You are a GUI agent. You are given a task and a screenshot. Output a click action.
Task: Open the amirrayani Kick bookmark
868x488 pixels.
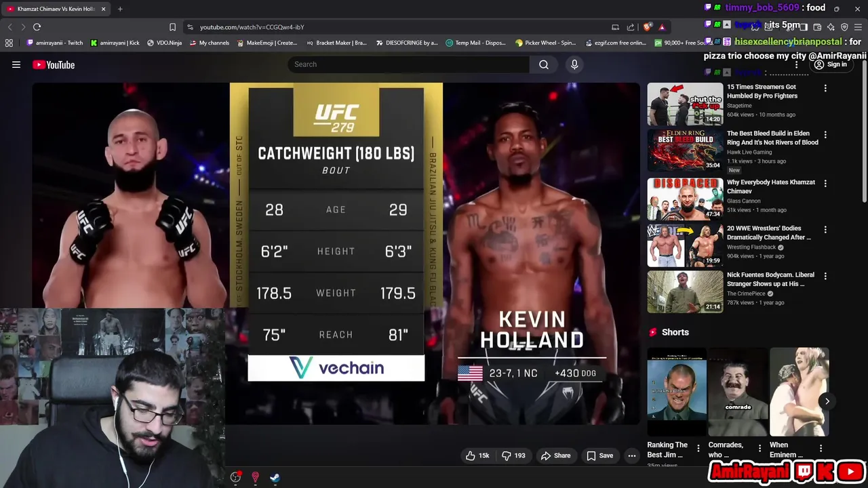115,43
